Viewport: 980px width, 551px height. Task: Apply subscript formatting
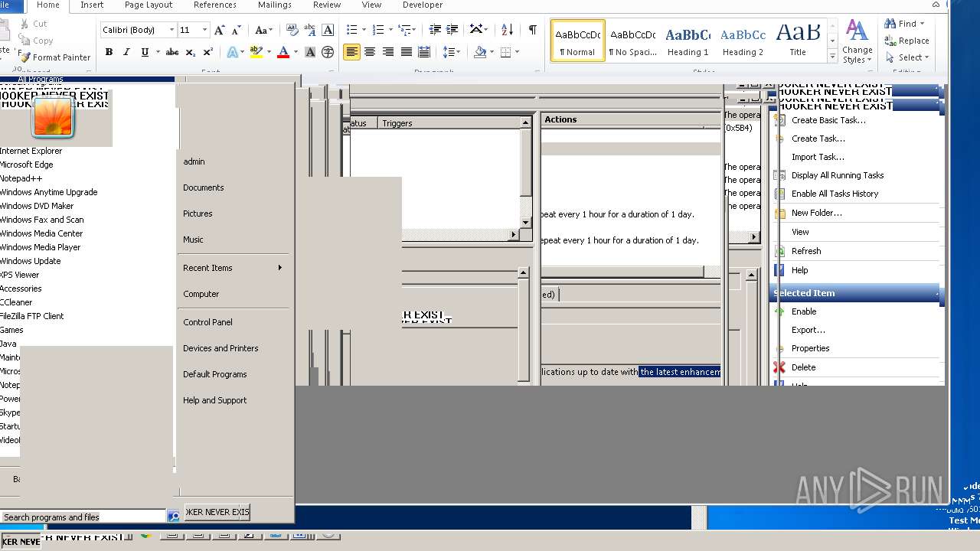(189, 52)
